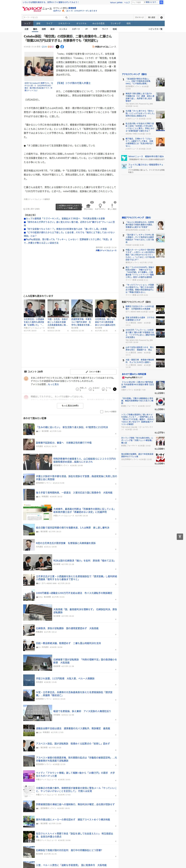Screen dimensions: 186x868
Task: Open related link カブル御用達「ラブパーキング」
Action: pyautogui.click(x=64, y=219)
